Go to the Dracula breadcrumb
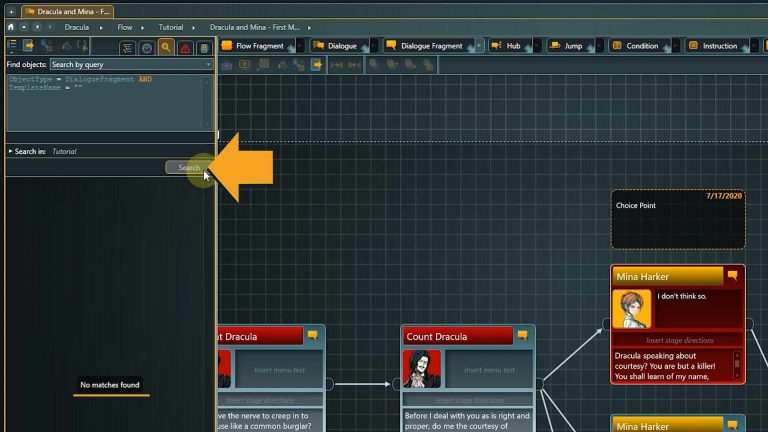The image size is (768, 432). click(77, 27)
